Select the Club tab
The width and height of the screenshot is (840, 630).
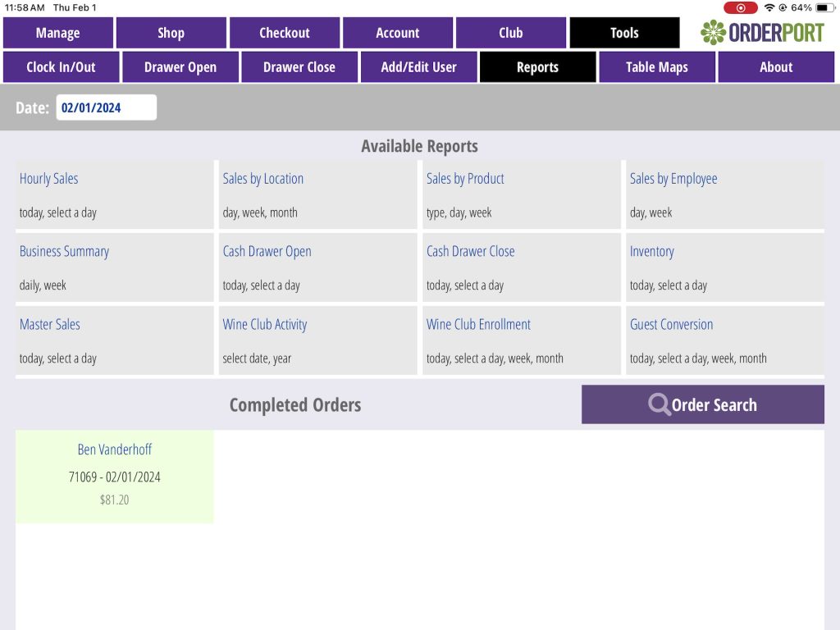[x=510, y=33]
